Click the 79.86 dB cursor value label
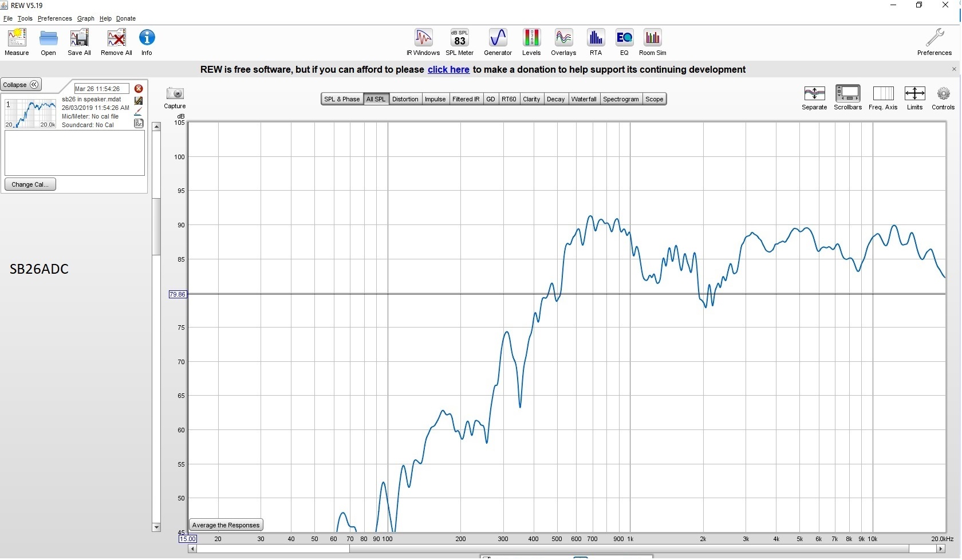962x560 pixels. tap(178, 294)
